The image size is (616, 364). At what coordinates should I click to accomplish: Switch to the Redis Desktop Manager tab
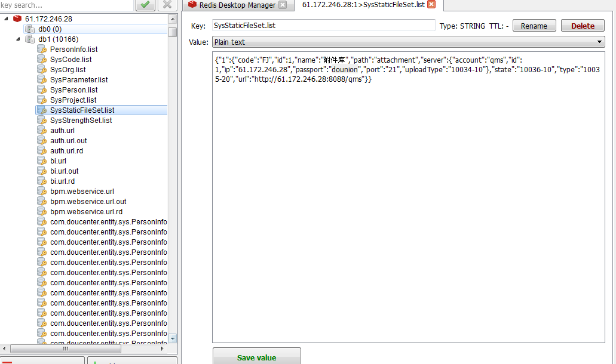click(x=237, y=5)
